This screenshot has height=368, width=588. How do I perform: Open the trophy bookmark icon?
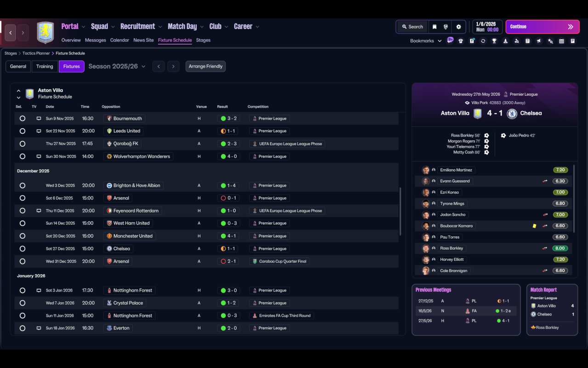point(494,41)
